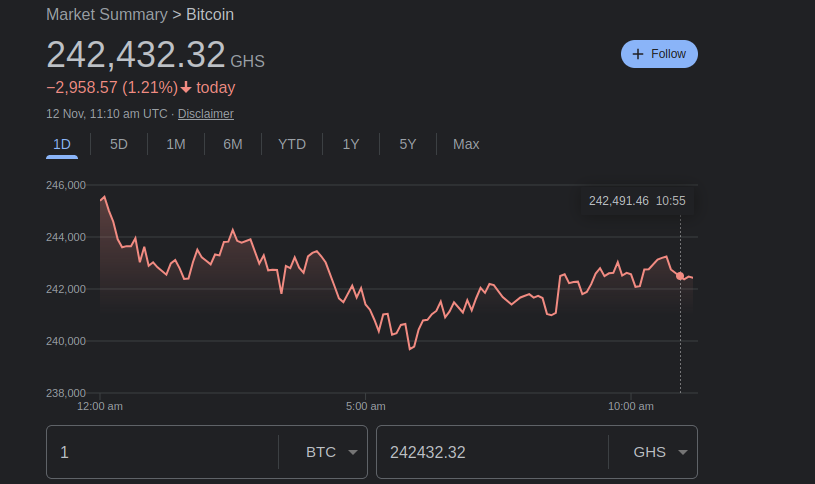The image size is (815, 484).
Task: Click the chart marker dot at 10:55
Action: [x=681, y=276]
